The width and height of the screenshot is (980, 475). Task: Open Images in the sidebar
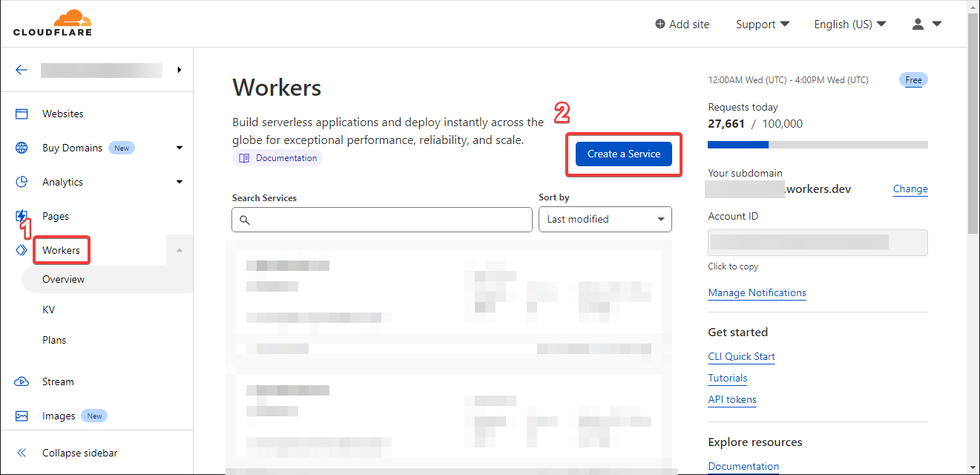(59, 416)
